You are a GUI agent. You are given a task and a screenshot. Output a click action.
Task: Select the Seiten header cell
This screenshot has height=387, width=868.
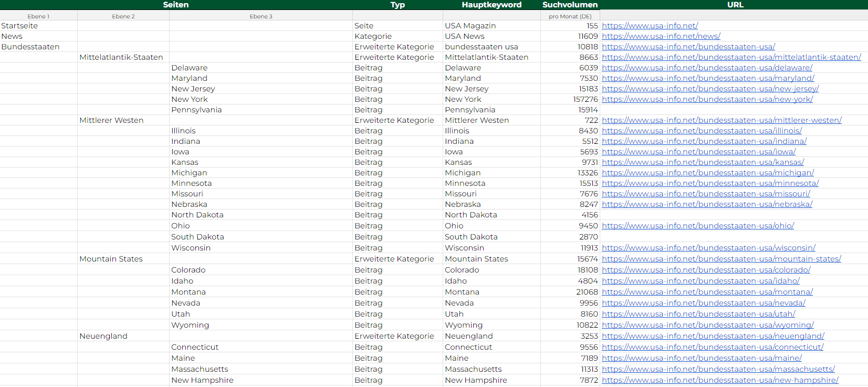tap(176, 5)
